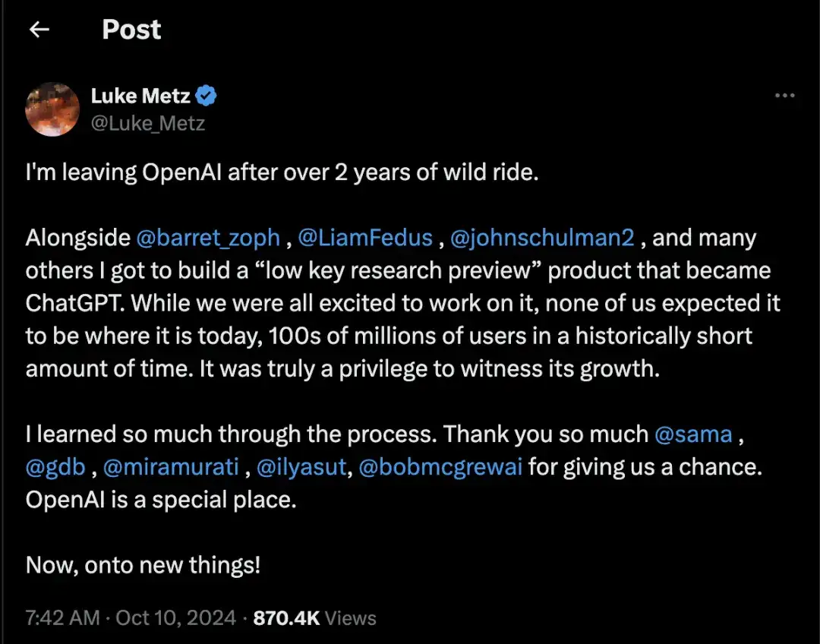Click the Post header title

[131, 30]
